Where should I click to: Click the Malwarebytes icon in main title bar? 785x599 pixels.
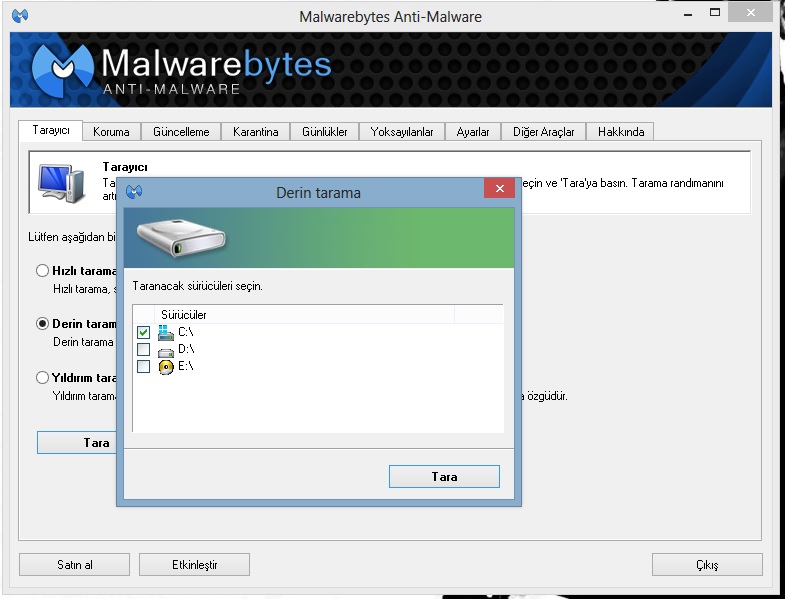20,16
